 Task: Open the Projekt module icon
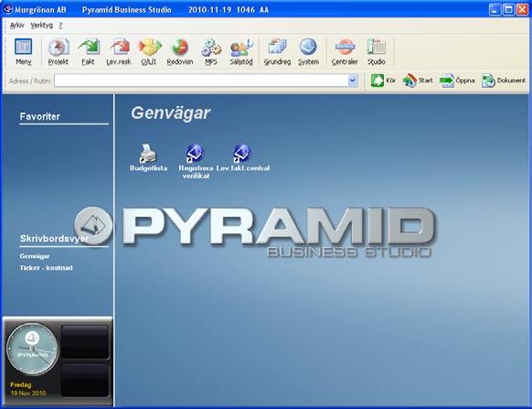tap(58, 51)
